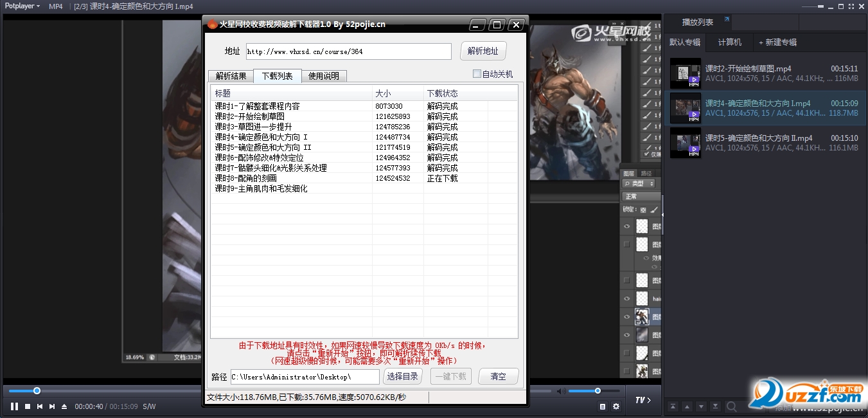The image size is (868, 418).
Task: Click the + 新建专辑 tab
Action: 778,42
